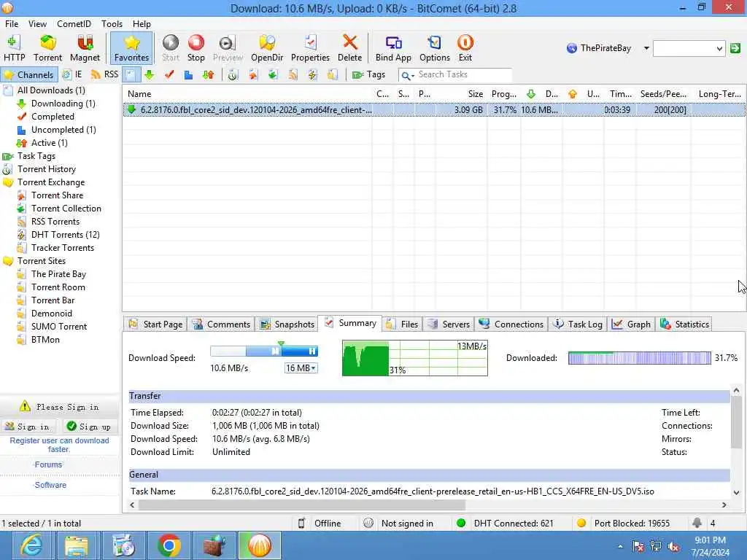747x560 pixels.
Task: Open Options from the toolbar
Action: point(435,48)
